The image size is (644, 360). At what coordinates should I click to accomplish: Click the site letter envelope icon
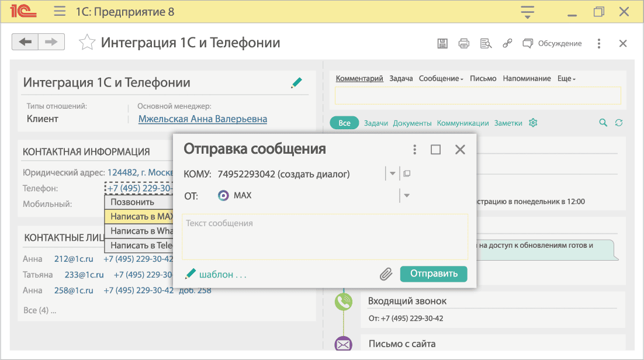(x=344, y=344)
